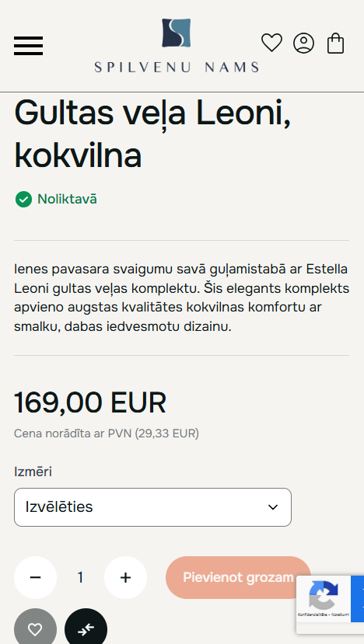Open the user account profile icon
Viewport: 364px width, 644px height.
(303, 44)
